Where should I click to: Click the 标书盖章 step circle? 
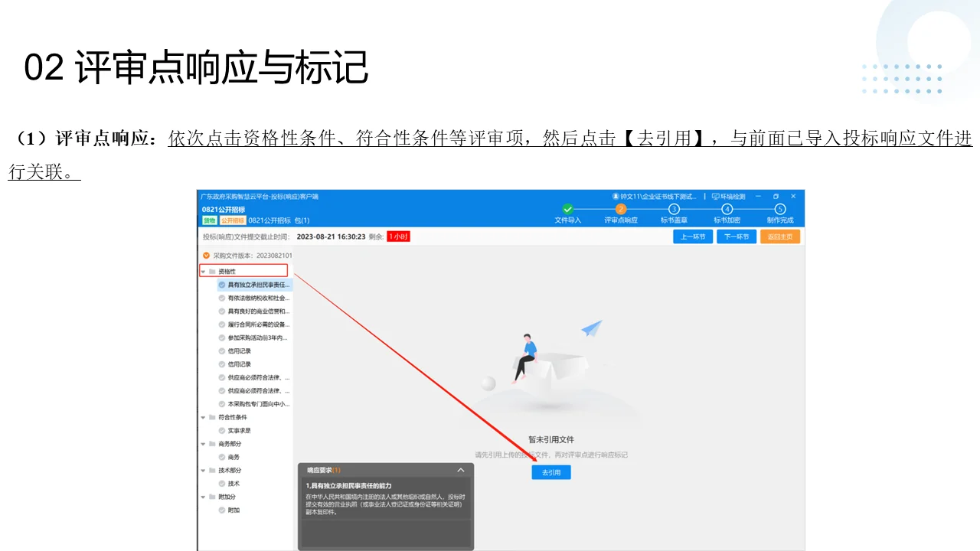point(674,209)
